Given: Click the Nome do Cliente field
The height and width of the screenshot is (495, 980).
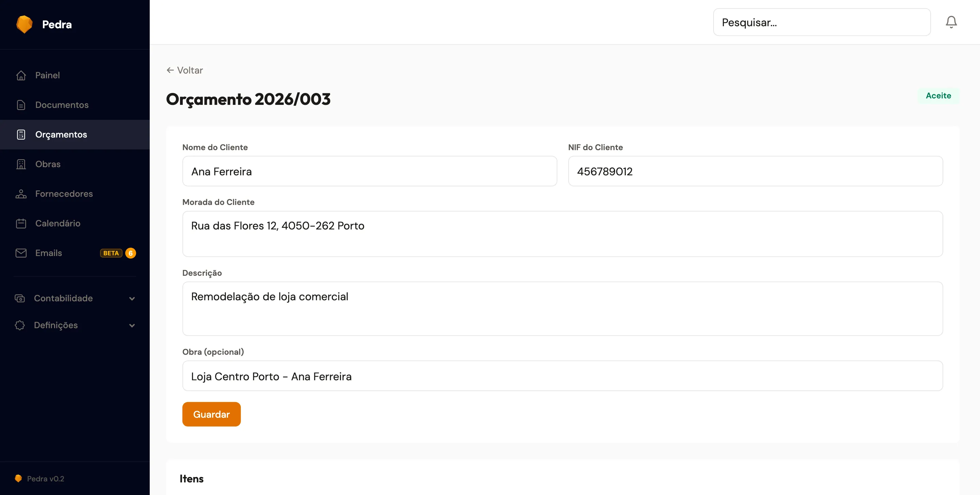Looking at the screenshot, I should [370, 171].
